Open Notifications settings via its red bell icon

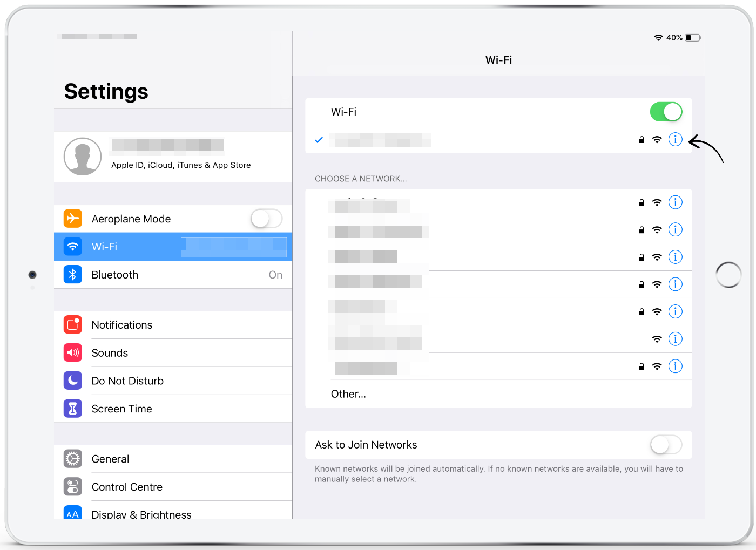coord(73,324)
